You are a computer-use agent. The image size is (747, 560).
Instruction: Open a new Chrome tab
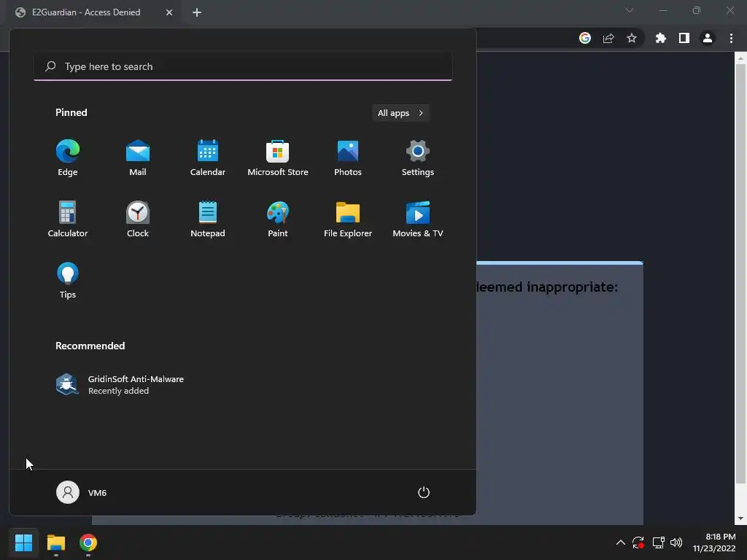197,12
